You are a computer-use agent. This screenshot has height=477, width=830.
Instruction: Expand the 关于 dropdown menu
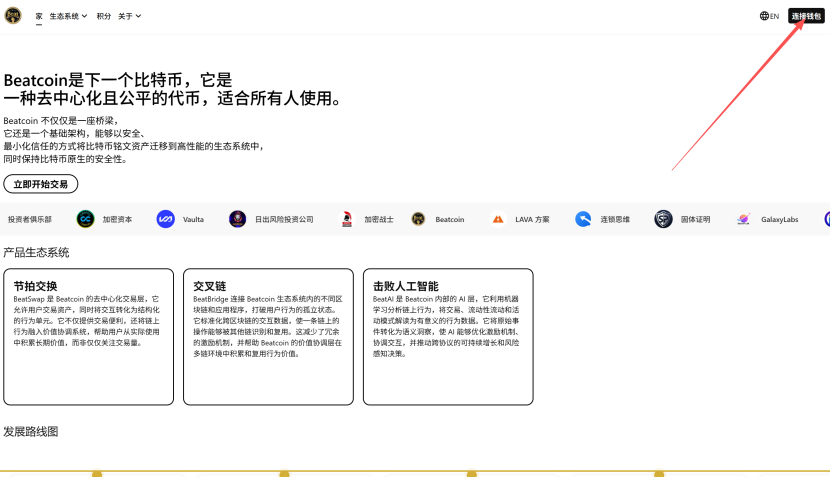pos(130,16)
